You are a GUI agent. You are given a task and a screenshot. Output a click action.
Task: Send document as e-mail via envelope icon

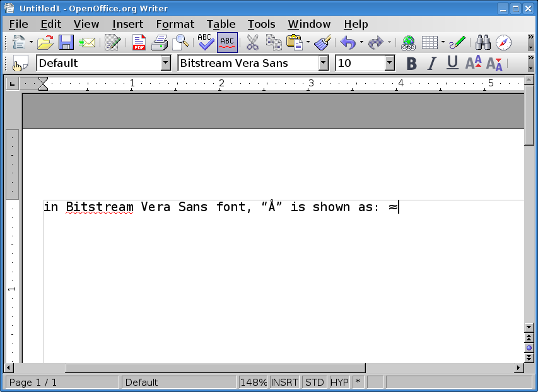tap(87, 43)
